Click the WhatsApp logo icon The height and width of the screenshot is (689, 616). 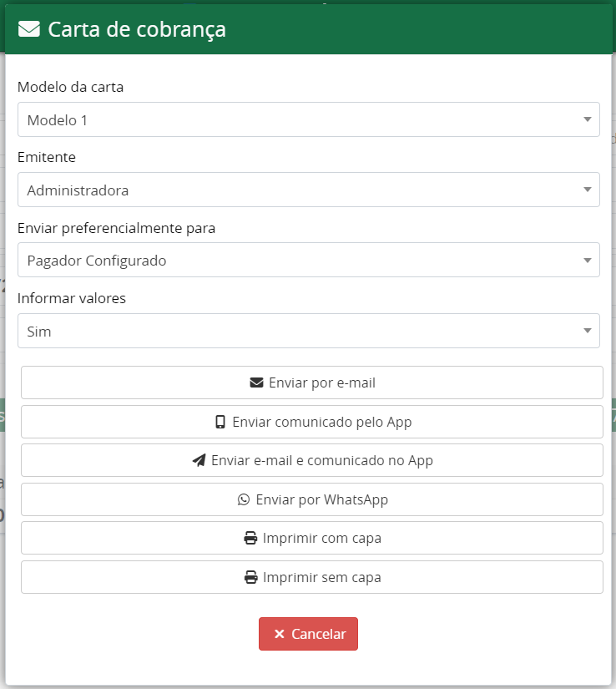pos(244,499)
